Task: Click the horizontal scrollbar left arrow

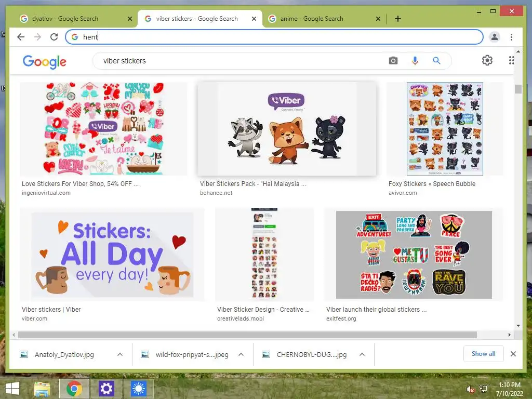Action: tap(13, 335)
